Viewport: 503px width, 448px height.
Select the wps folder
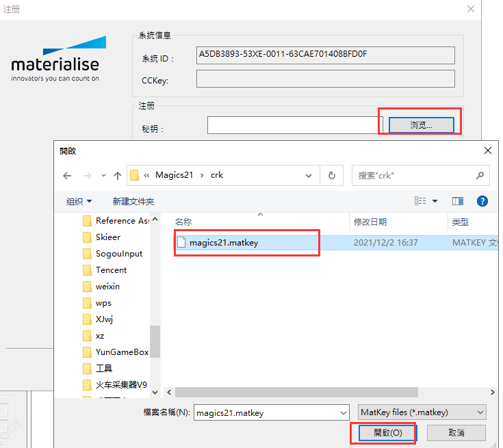97,303
